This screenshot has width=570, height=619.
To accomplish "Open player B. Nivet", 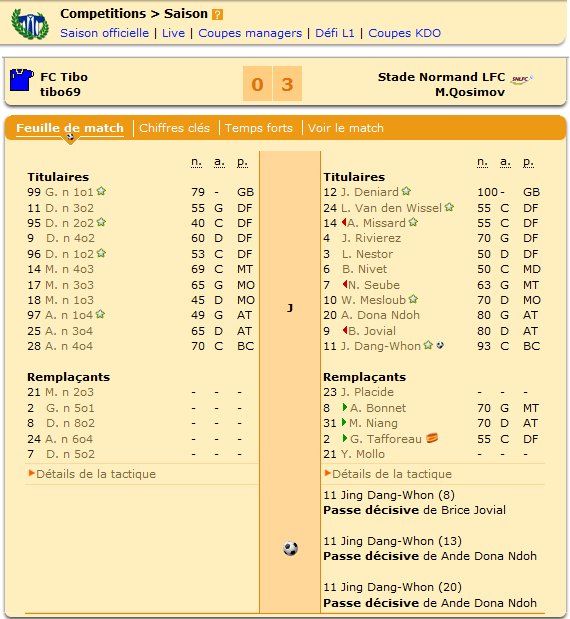I will (365, 269).
